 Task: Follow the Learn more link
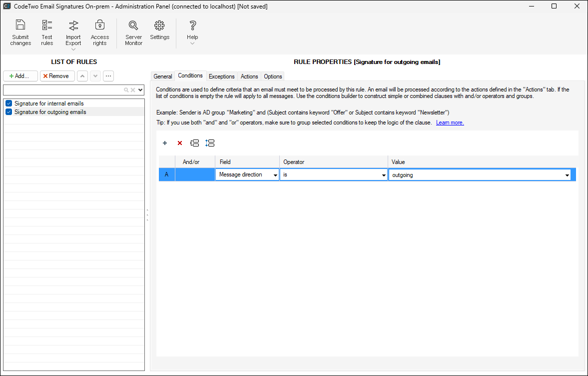click(x=450, y=122)
